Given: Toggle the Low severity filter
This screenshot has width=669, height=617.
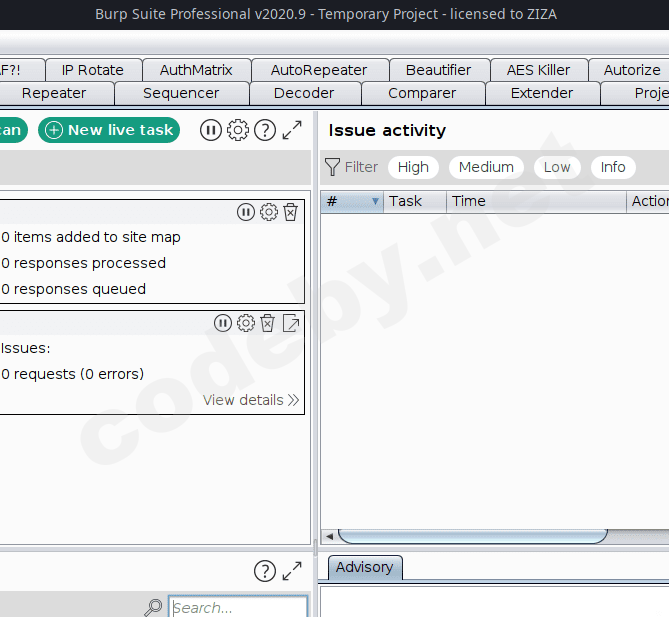Looking at the screenshot, I should (557, 167).
